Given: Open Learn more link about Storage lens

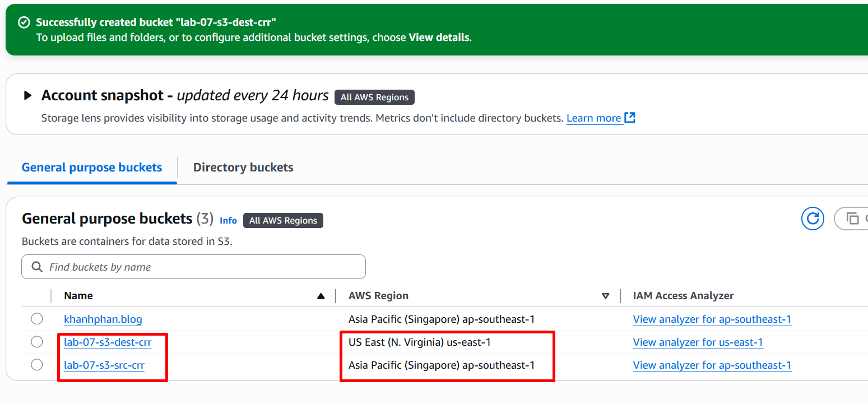Looking at the screenshot, I should 593,118.
